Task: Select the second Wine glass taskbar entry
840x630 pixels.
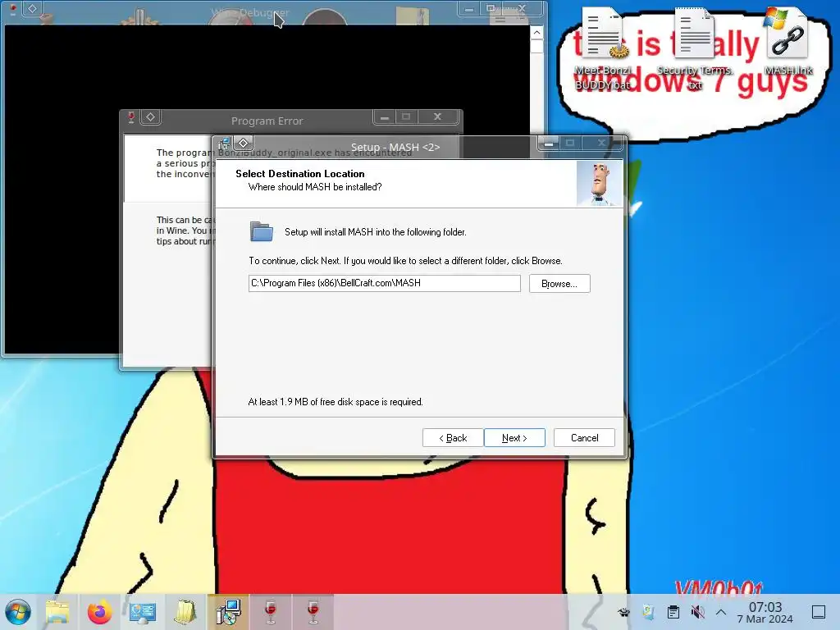Action: (313, 612)
